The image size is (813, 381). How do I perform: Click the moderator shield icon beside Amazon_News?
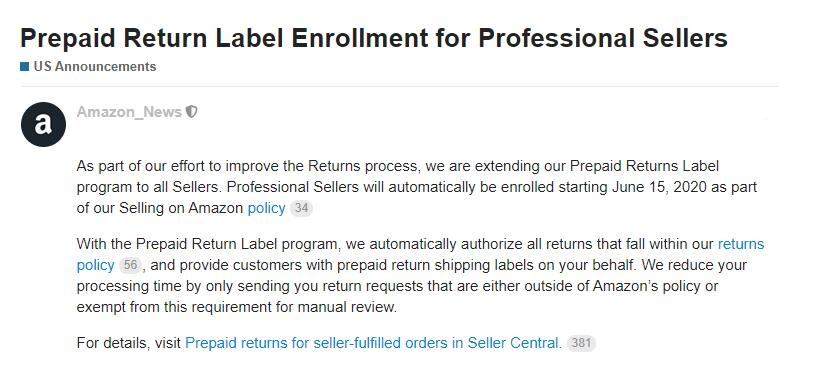tap(192, 111)
